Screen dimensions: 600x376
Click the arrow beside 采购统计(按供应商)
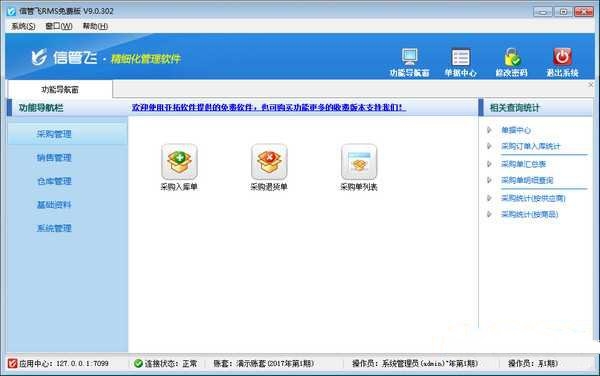pyautogui.click(x=489, y=198)
